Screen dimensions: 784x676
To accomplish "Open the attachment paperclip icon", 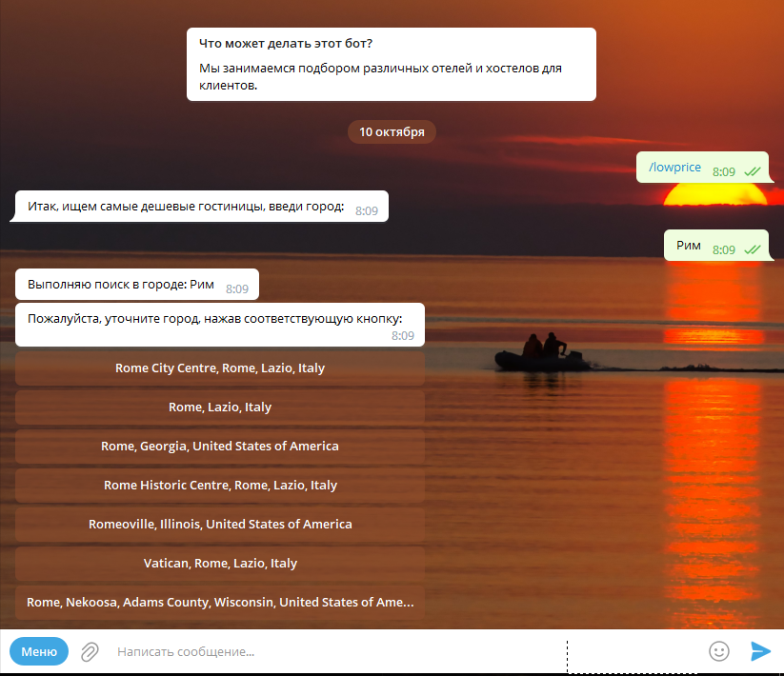I will coord(90,651).
